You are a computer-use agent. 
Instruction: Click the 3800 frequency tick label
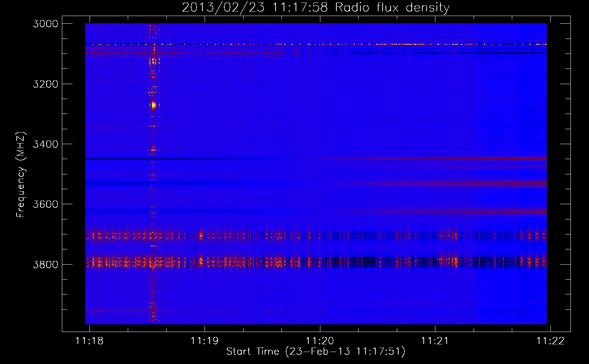point(46,264)
